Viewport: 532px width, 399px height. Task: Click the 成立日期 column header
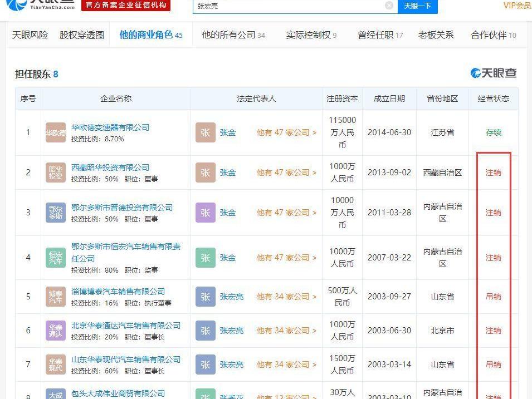(x=389, y=98)
